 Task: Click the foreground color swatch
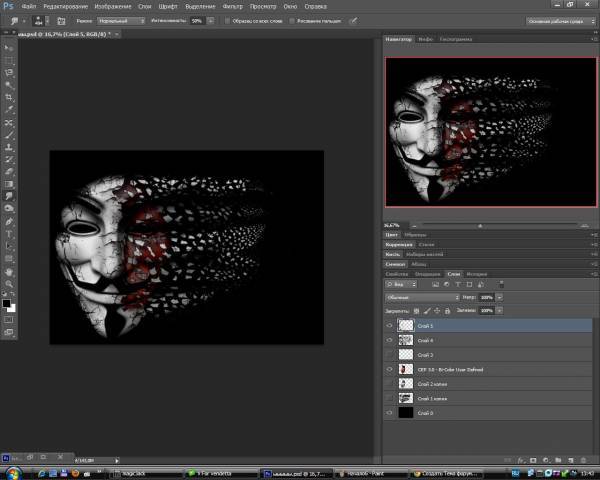[7, 302]
